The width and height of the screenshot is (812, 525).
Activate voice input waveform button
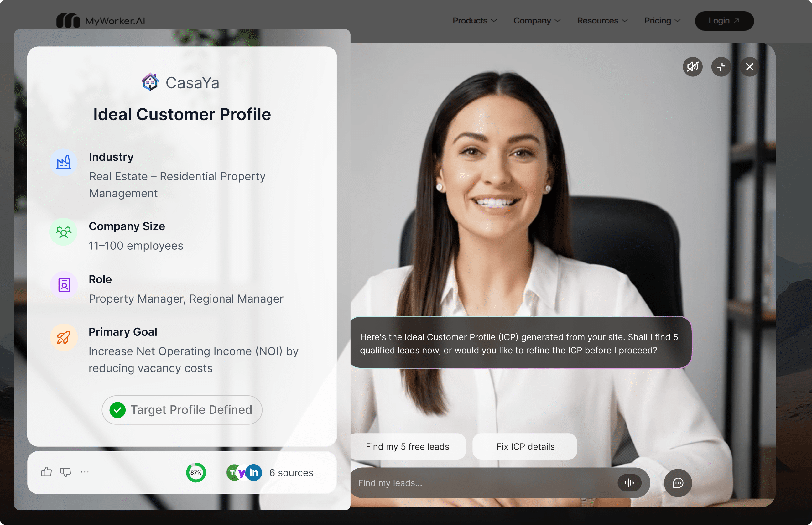pyautogui.click(x=629, y=483)
